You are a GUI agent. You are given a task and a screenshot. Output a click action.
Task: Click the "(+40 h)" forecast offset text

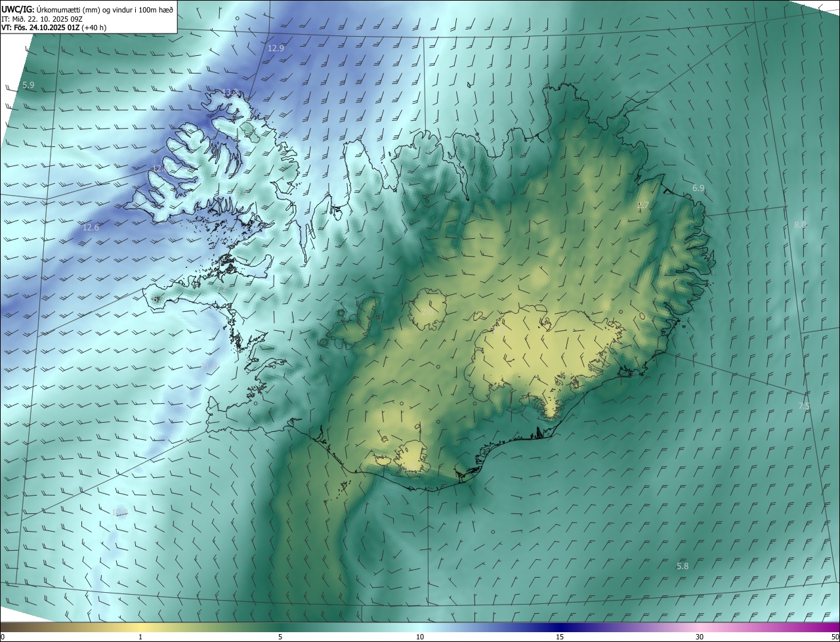(x=94, y=28)
